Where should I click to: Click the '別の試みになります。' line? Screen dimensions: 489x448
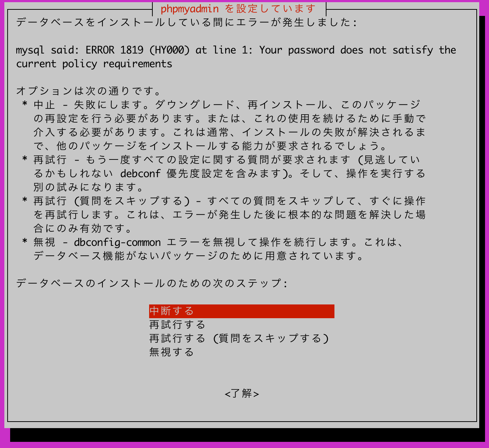point(89,187)
